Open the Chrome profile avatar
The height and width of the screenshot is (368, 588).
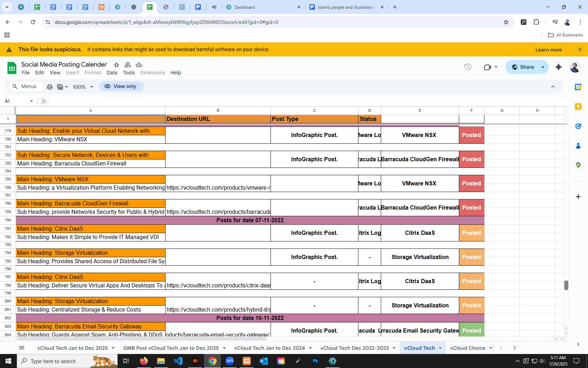click(567, 22)
